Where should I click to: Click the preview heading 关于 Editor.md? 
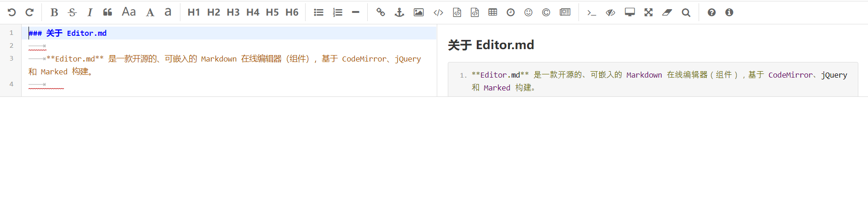pos(491,45)
